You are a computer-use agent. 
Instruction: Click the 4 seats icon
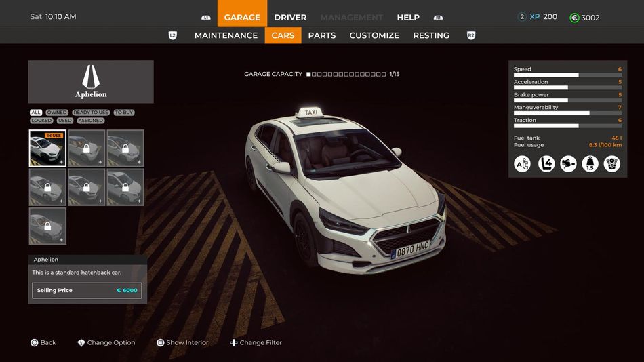click(x=546, y=164)
